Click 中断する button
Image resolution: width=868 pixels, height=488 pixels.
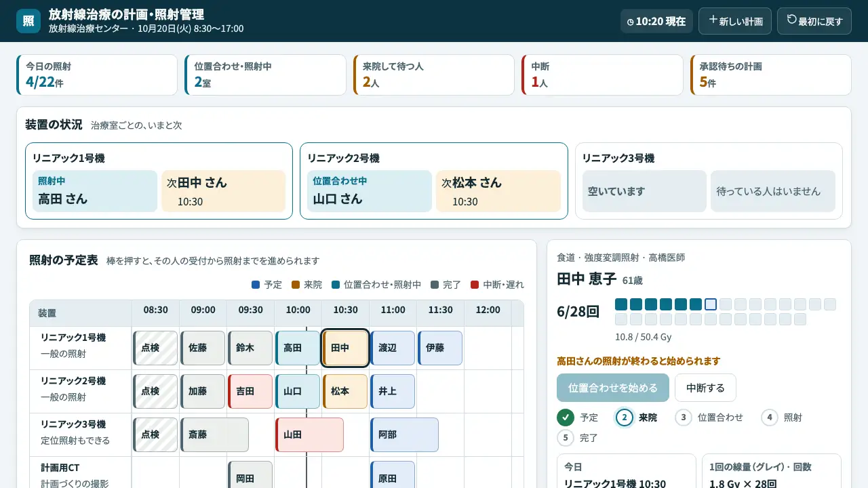tap(705, 388)
